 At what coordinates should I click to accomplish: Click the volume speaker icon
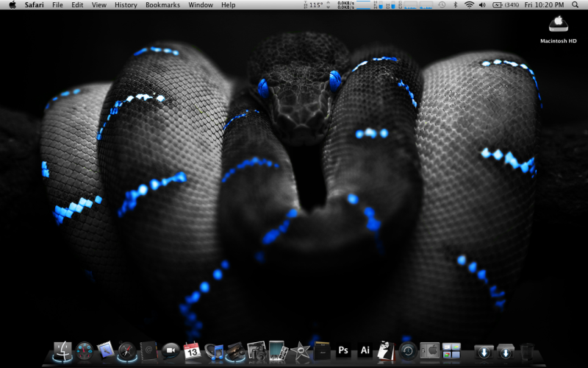(x=483, y=5)
